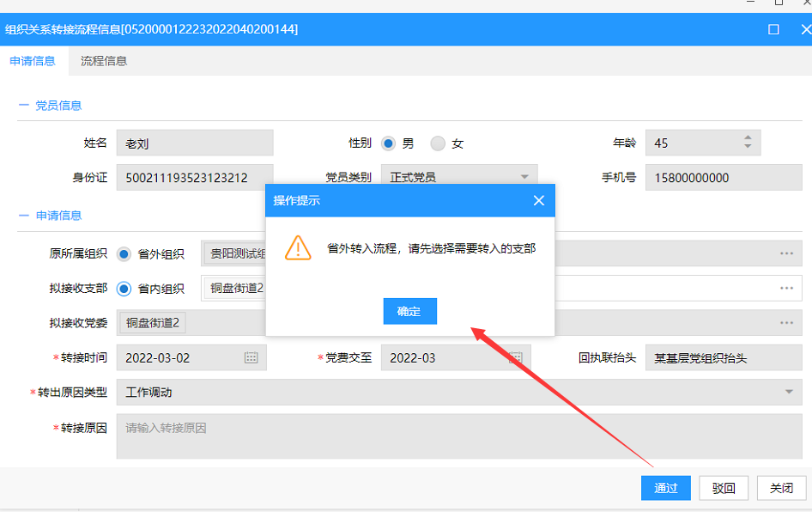Close the 操作提示 dialog with X
Screen dimensions: 812x512
538,200
